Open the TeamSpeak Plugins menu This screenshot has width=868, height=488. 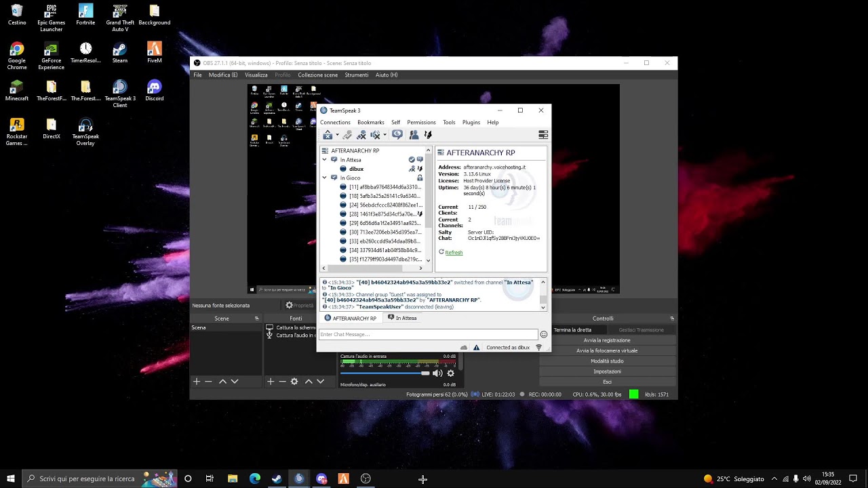(x=471, y=123)
